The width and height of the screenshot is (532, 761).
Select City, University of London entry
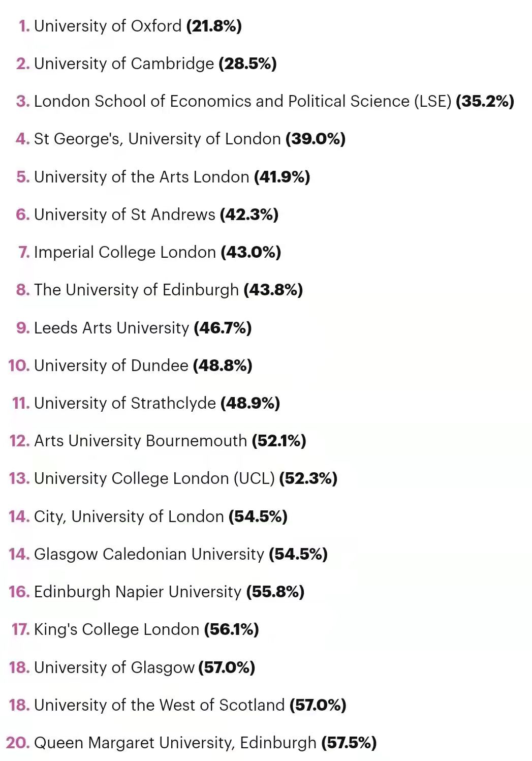click(x=148, y=516)
